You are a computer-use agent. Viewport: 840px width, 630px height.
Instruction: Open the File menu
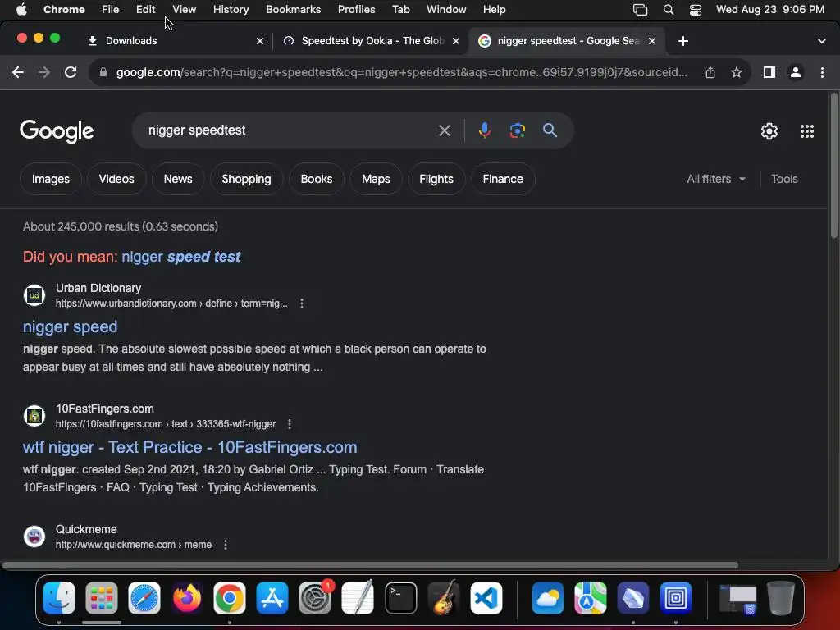point(111,10)
